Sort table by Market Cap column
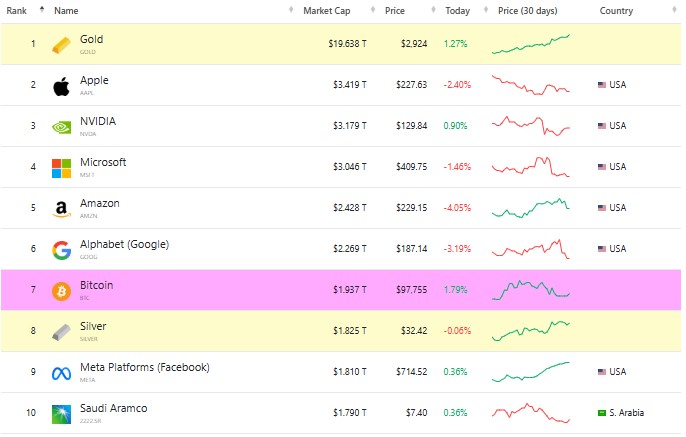 pos(326,10)
